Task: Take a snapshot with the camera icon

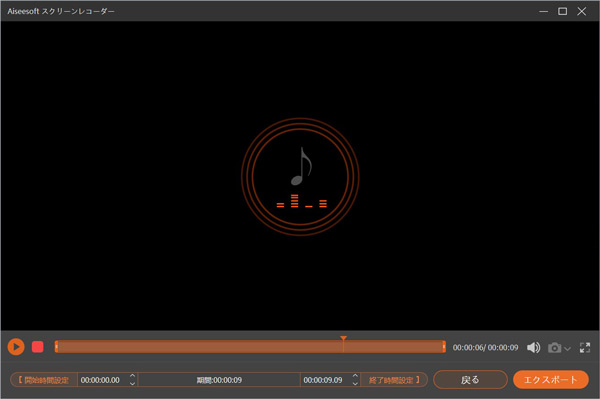Action: click(x=554, y=348)
